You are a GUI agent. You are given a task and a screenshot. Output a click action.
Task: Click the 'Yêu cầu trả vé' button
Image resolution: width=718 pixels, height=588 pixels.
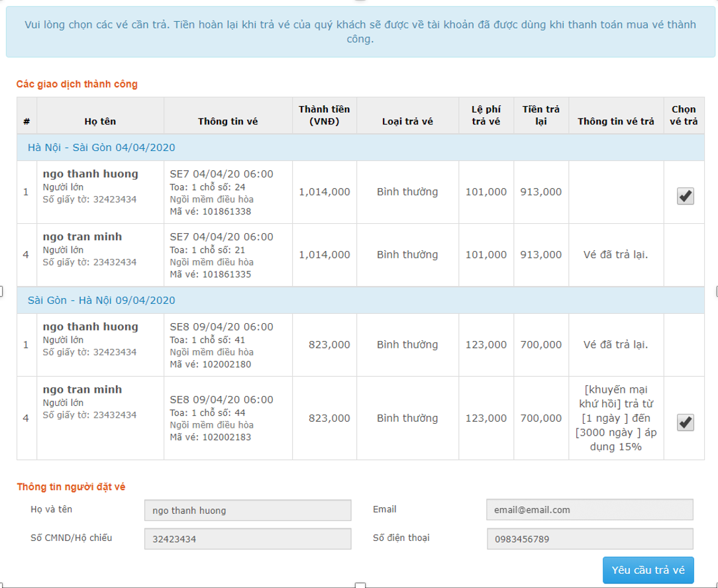(x=648, y=569)
